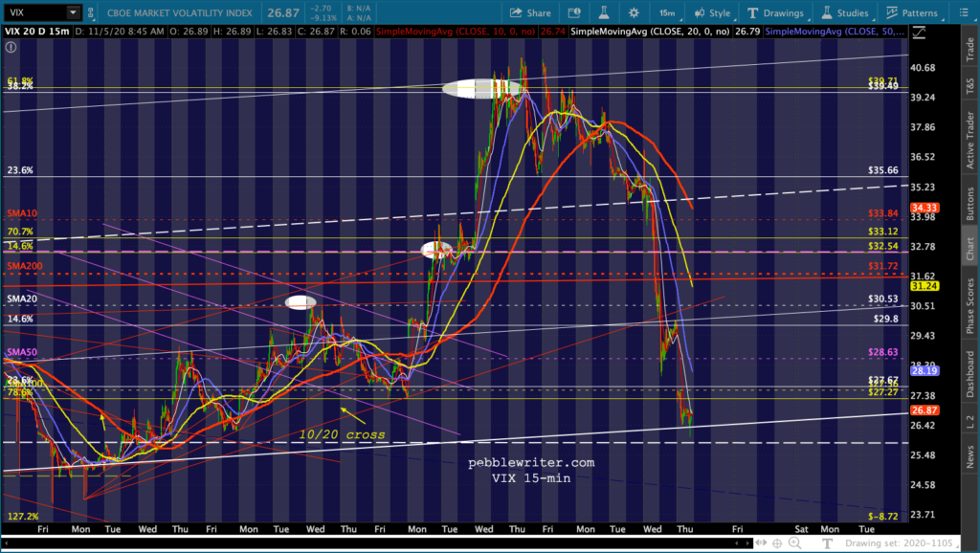Viewport: 980px width, 553px height.
Task: Click the 26.87 last price in header
Action: [283, 12]
